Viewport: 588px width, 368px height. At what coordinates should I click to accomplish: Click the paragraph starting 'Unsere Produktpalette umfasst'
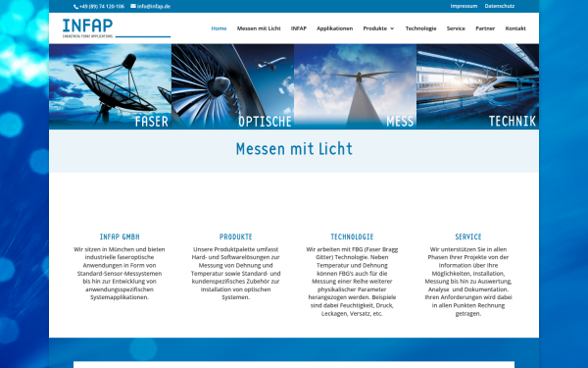tap(235, 273)
